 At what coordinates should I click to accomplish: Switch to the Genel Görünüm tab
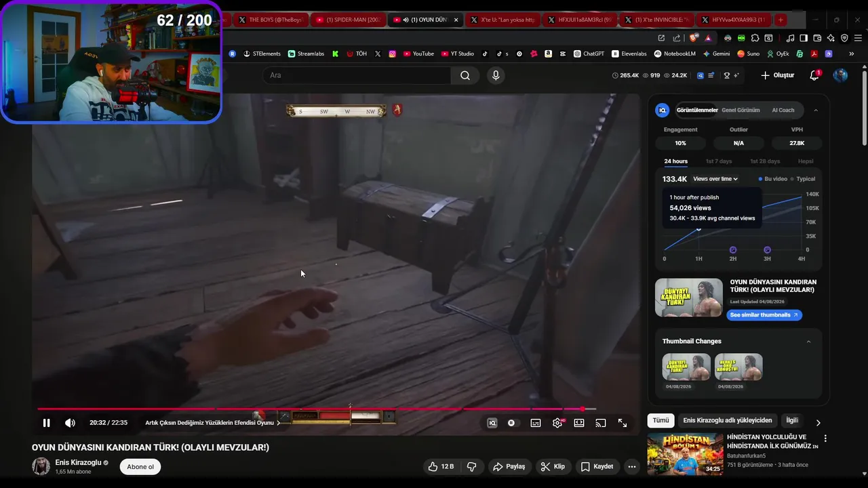(x=741, y=110)
